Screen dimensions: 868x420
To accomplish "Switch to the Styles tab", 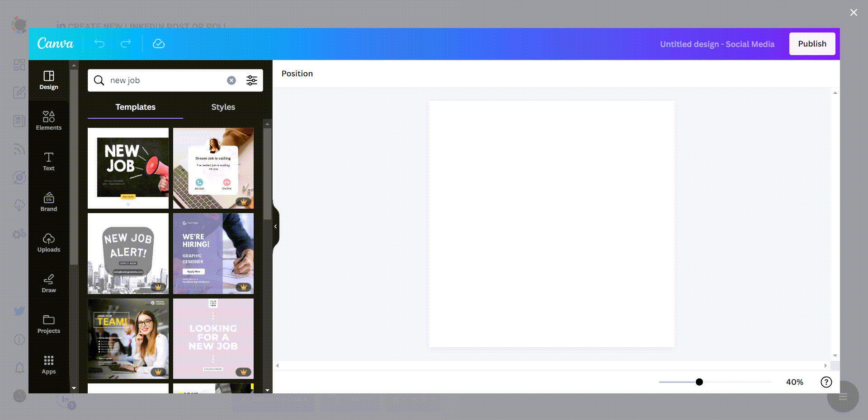I will point(223,107).
